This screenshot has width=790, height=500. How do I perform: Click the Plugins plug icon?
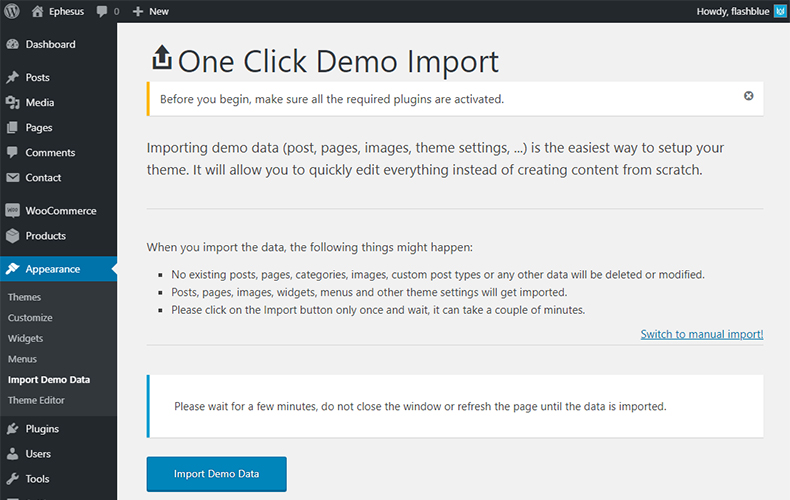13,429
